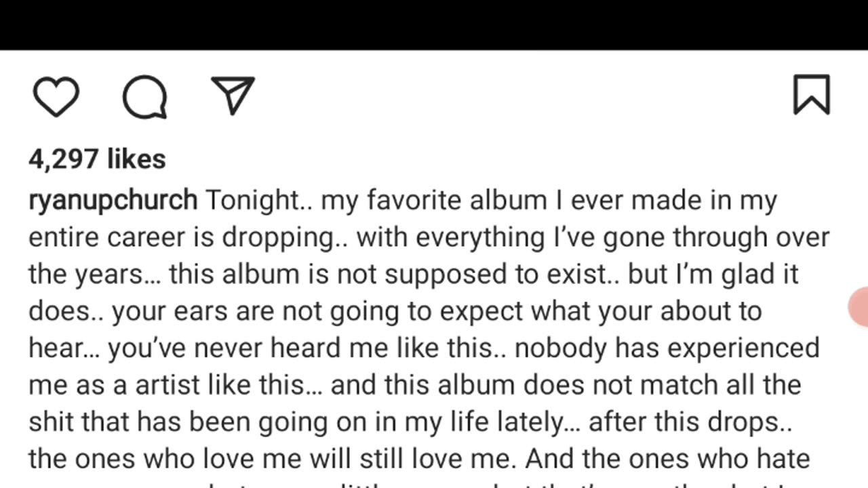Open comments via the speech bubble icon
This screenshot has height=488, width=868.
coord(144,97)
